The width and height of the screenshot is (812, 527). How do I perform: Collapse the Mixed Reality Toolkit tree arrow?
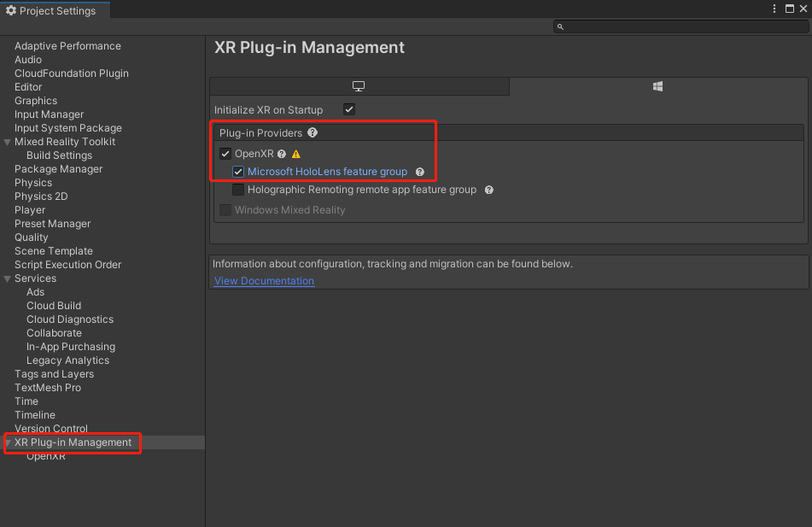tap(7, 142)
